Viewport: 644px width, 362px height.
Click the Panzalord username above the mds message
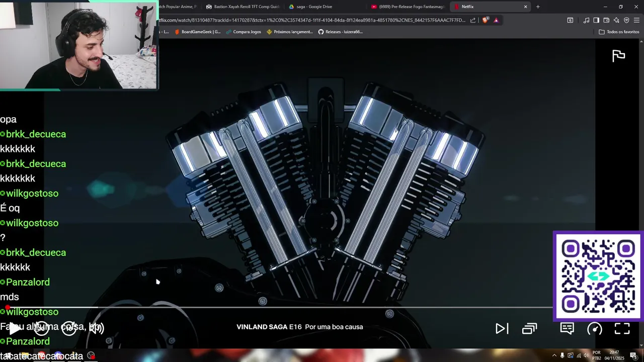coord(28,282)
